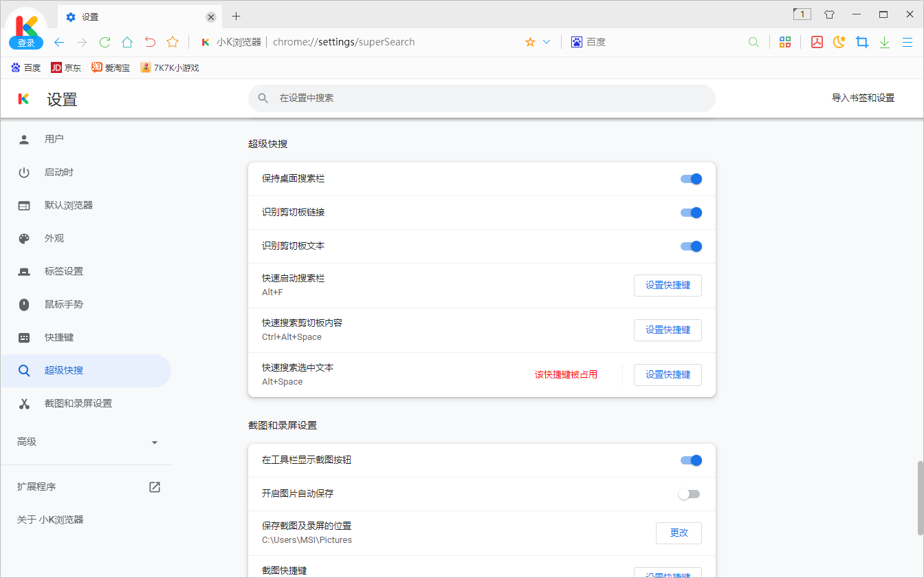The height and width of the screenshot is (578, 924).
Task: Select 超级快搜 in the sidebar
Action: pyautogui.click(x=86, y=370)
